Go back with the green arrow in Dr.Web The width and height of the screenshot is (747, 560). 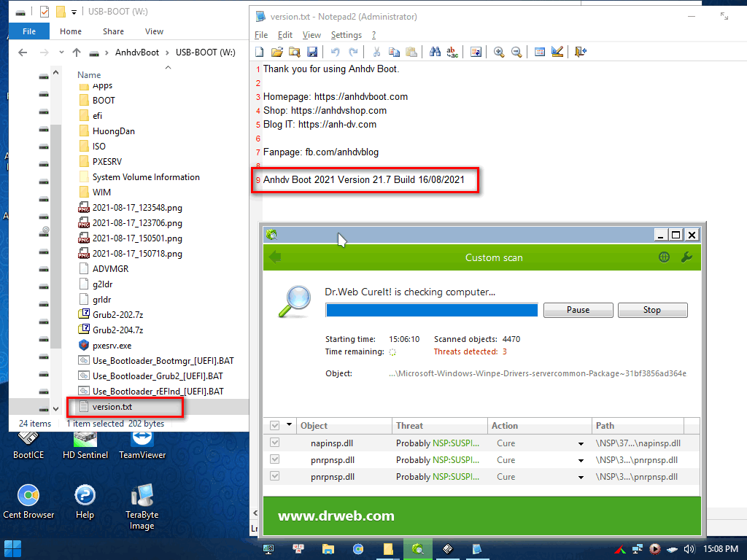tap(275, 257)
